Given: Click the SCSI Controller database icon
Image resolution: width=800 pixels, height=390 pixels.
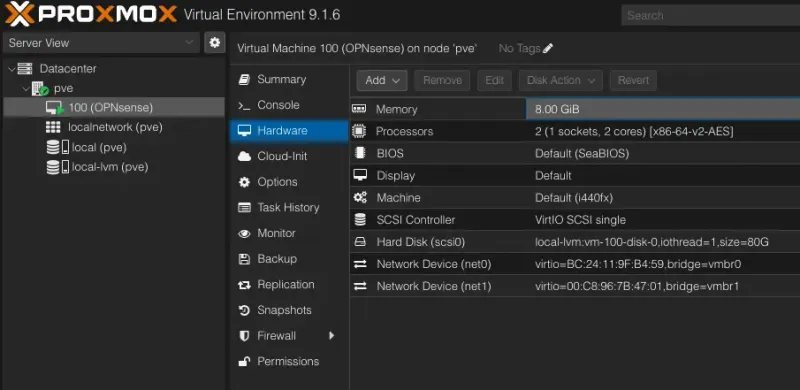Looking at the screenshot, I should (360, 220).
